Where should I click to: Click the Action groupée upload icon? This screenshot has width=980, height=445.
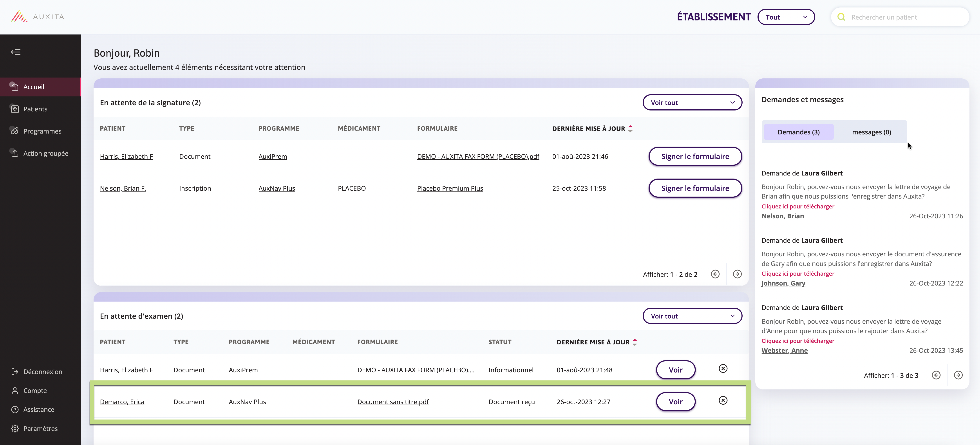click(x=15, y=153)
